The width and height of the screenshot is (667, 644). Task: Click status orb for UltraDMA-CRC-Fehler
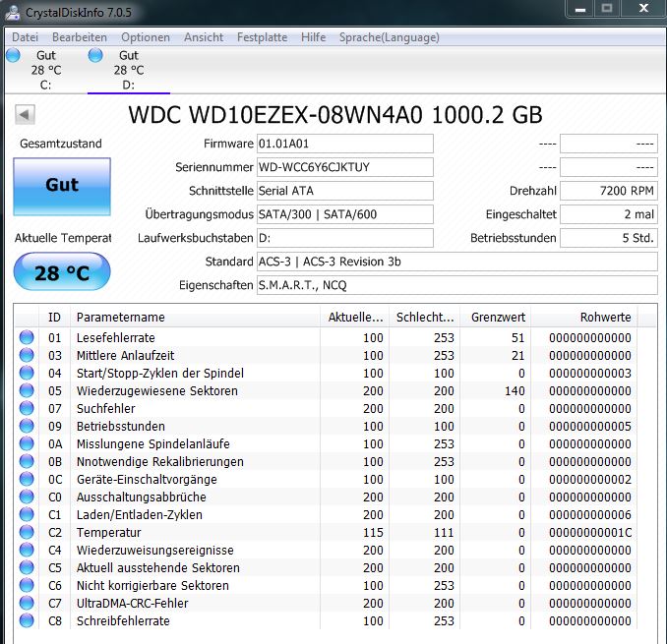pyautogui.click(x=27, y=603)
